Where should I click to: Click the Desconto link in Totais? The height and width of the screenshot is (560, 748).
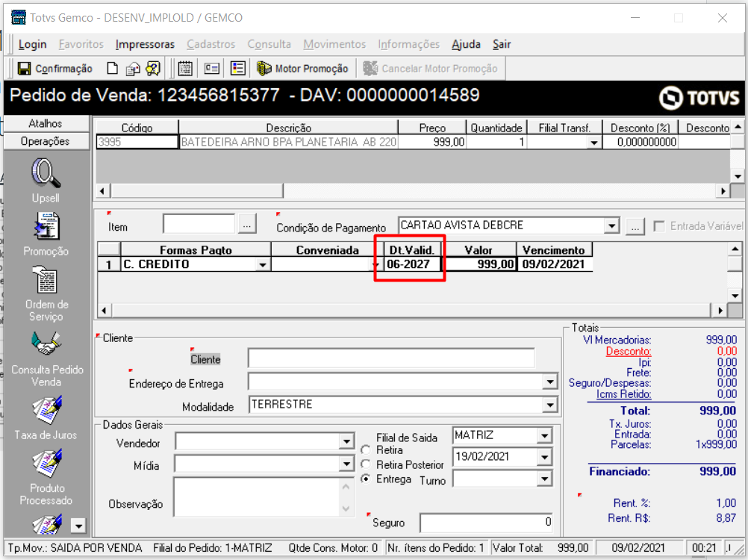point(629,352)
